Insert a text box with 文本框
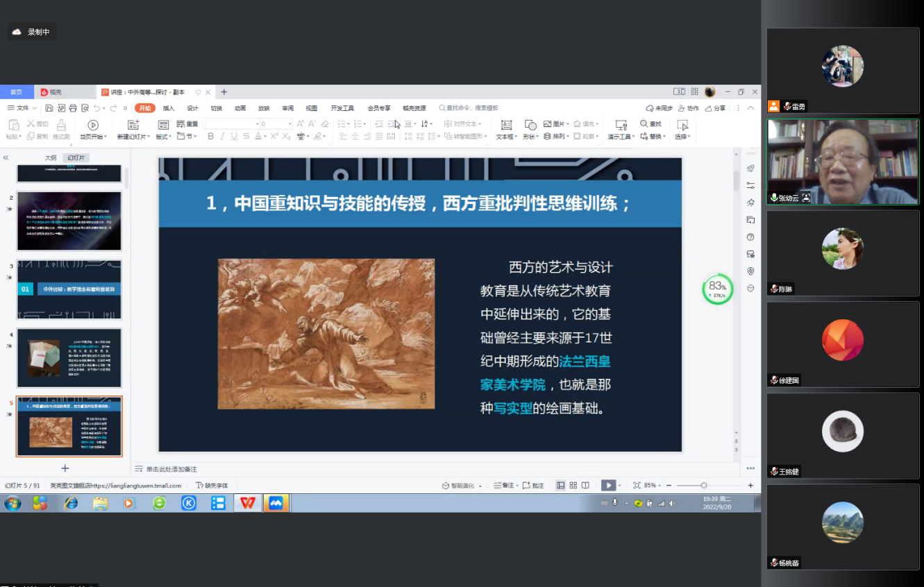Image resolution: width=924 pixels, height=587 pixels. (x=506, y=125)
